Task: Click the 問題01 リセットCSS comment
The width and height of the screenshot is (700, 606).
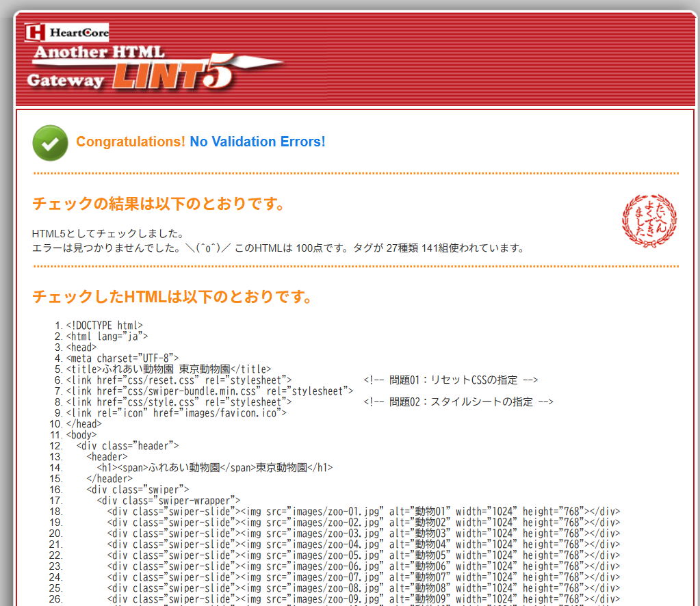Action: click(451, 380)
